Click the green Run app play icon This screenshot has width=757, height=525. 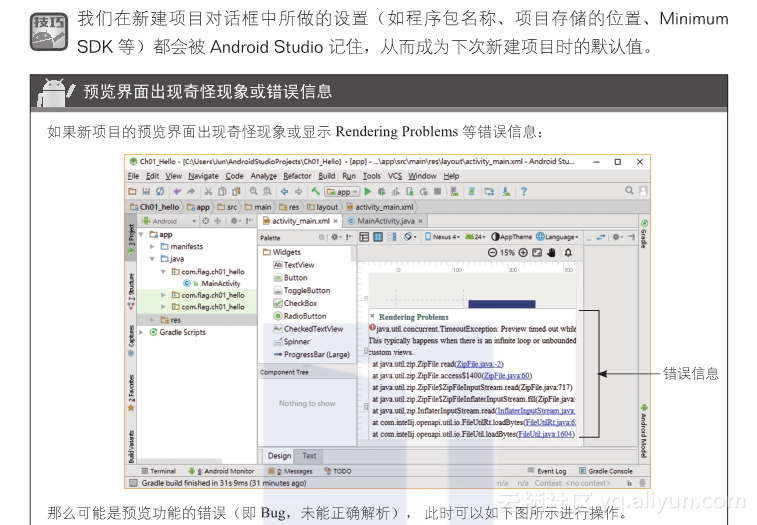[368, 192]
